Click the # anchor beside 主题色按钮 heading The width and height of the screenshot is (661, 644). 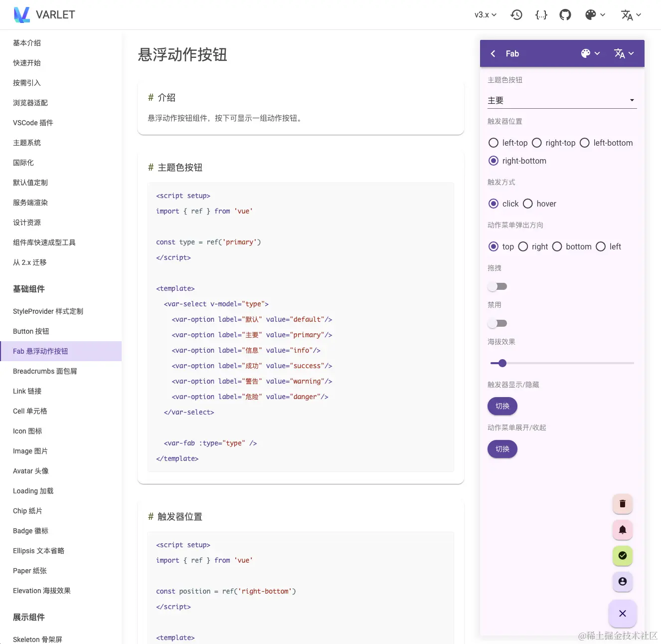coord(151,168)
